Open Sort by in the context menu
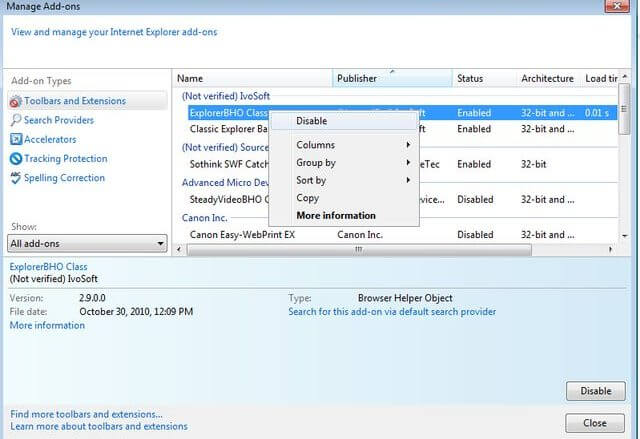This screenshot has height=439, width=640. (344, 180)
